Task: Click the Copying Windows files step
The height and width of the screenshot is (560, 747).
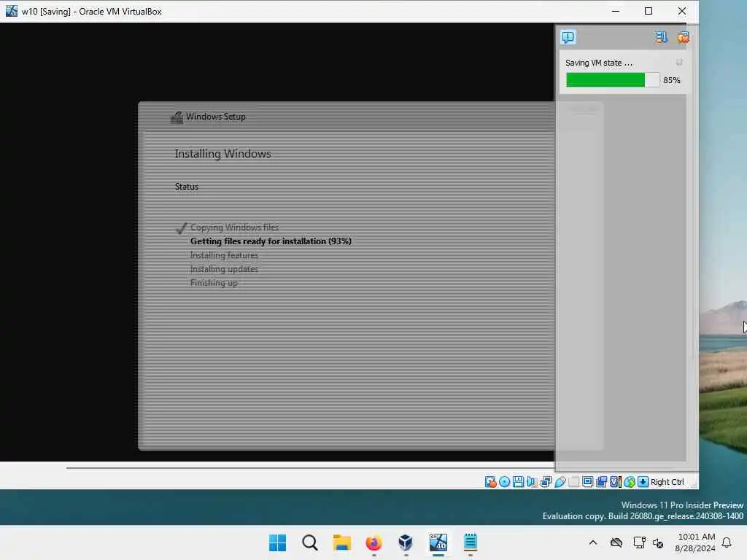Action: [234, 227]
